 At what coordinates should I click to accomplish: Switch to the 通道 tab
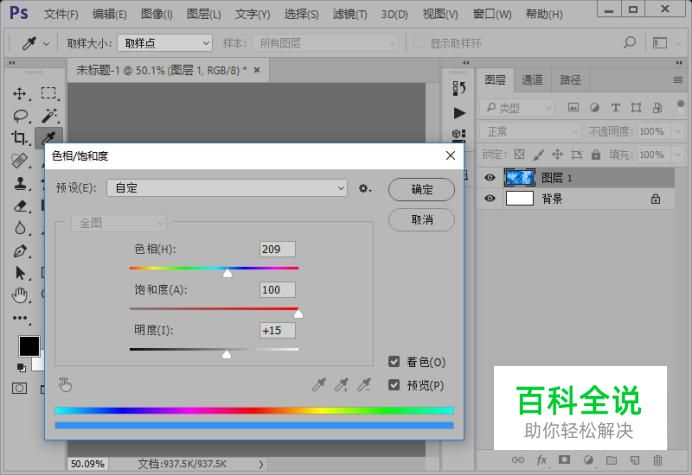(x=532, y=80)
